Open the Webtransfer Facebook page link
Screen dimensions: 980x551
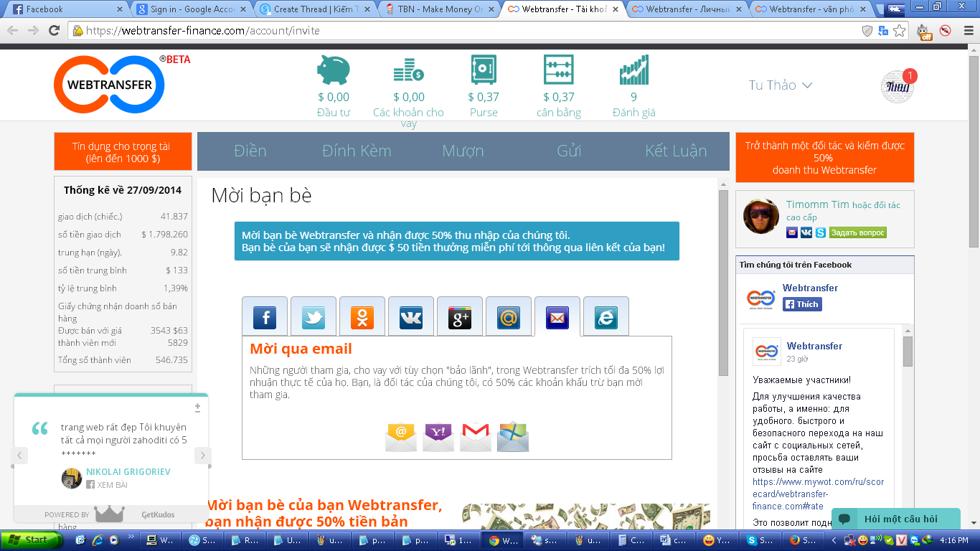(x=810, y=288)
